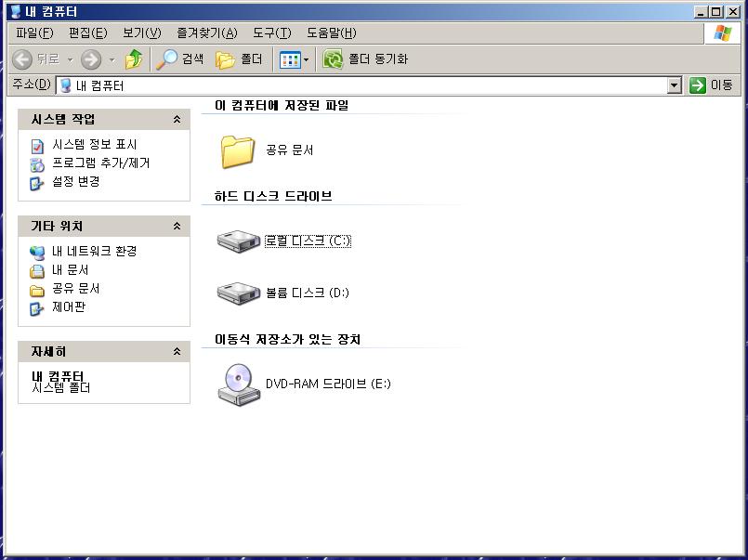Collapse the 시스템 작업 panel
The height and width of the screenshot is (560, 748).
click(177, 119)
